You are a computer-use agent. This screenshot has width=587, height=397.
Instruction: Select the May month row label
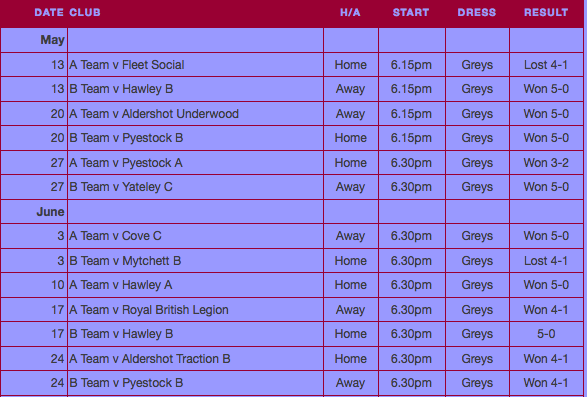[52, 40]
